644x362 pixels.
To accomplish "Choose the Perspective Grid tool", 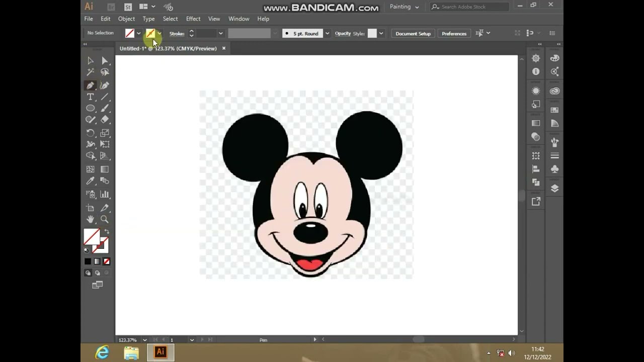I will [105, 156].
